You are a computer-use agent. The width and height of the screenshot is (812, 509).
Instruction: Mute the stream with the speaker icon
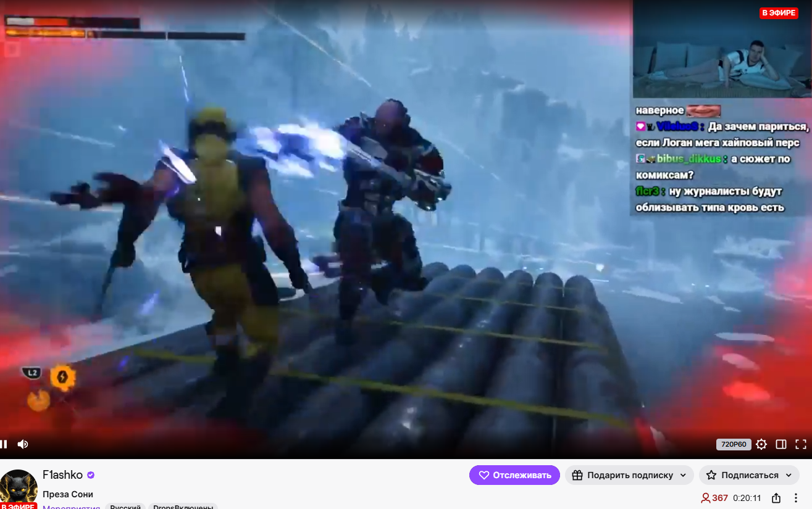pyautogui.click(x=23, y=444)
